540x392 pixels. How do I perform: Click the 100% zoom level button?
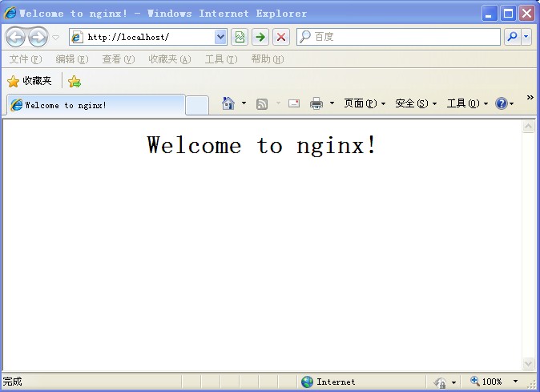click(486, 382)
